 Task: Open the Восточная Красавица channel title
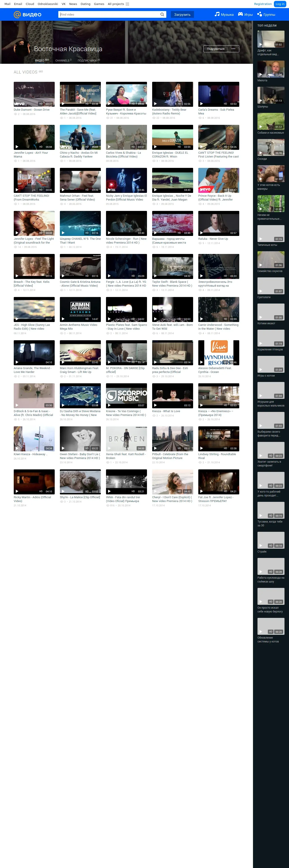[68, 49]
